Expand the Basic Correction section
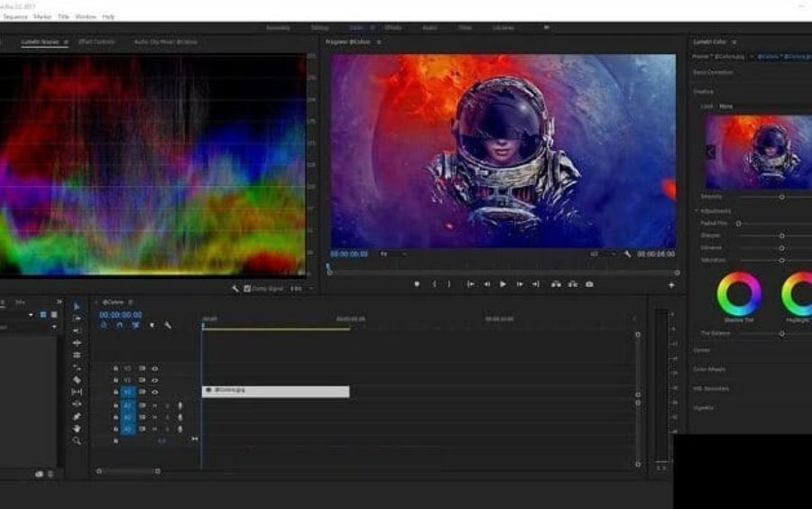 point(713,72)
